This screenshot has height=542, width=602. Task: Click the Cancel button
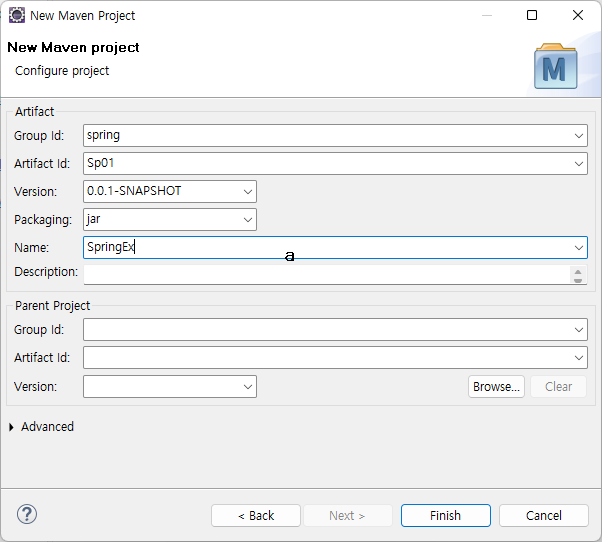point(544,516)
